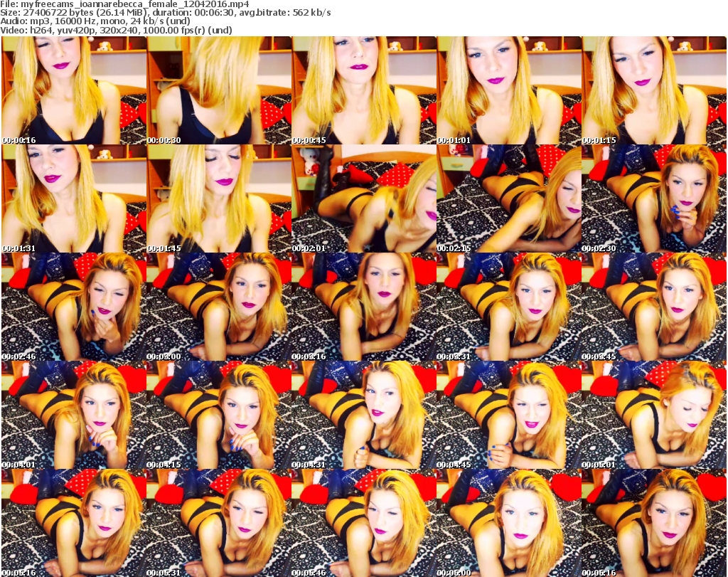The width and height of the screenshot is (728, 577).
Task: Choose the 00:02:15 frame
Action: [508, 198]
